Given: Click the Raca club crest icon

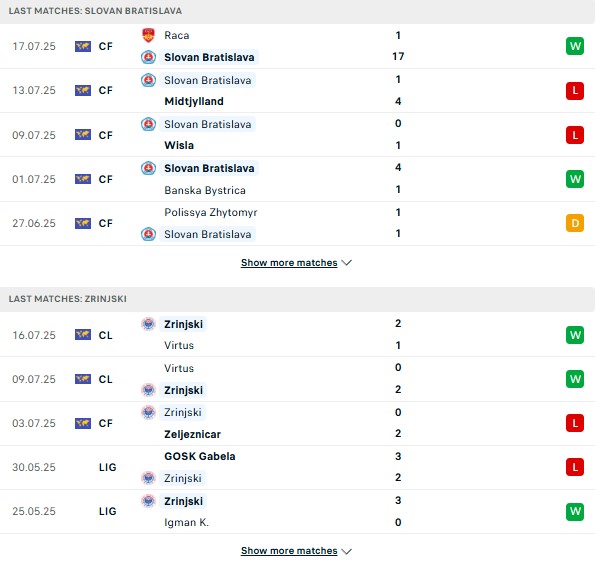Looking at the screenshot, I should [148, 35].
